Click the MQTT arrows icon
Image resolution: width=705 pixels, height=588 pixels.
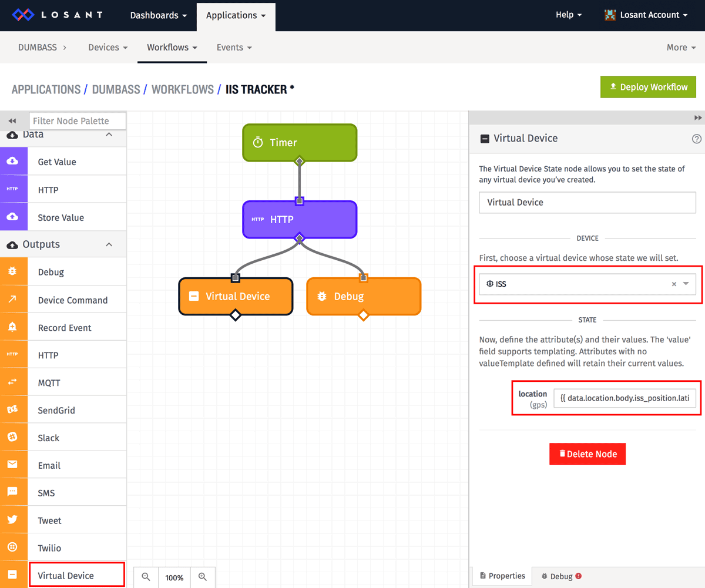click(x=12, y=382)
